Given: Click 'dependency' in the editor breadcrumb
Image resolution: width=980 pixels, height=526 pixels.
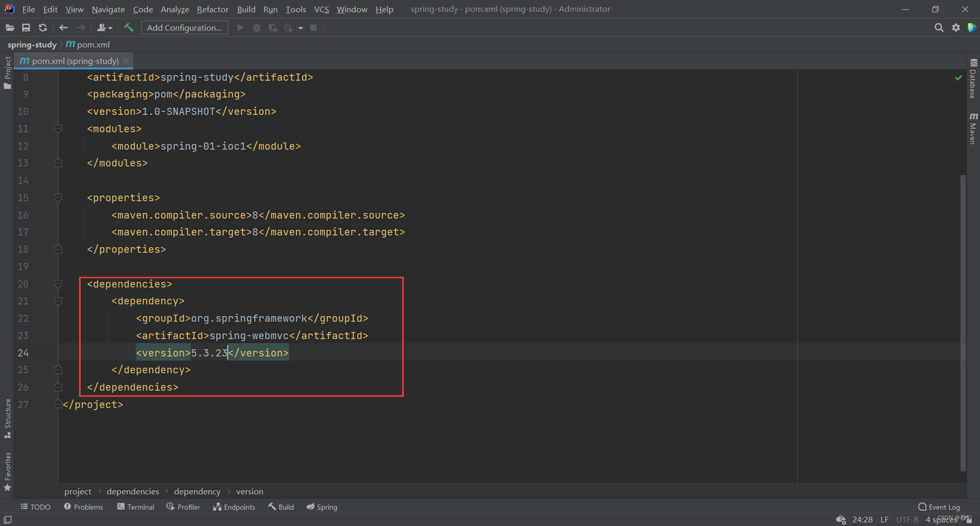Looking at the screenshot, I should pyautogui.click(x=197, y=491).
